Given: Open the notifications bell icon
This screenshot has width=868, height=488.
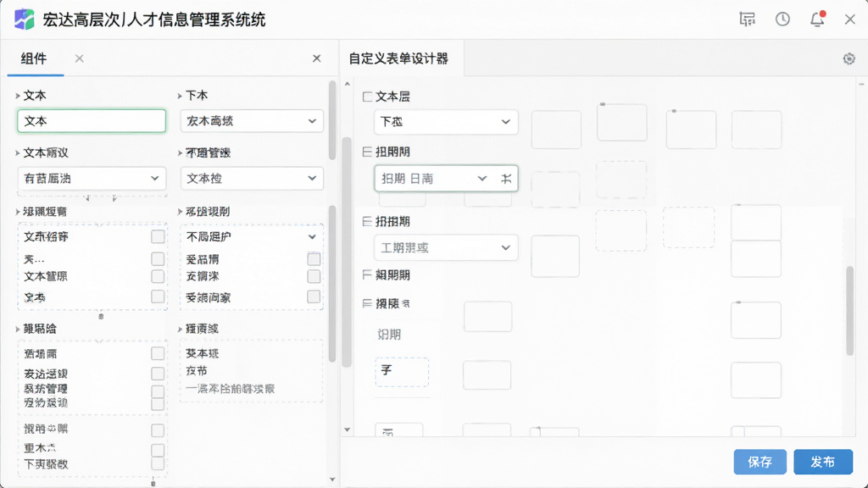Looking at the screenshot, I should pos(817,19).
